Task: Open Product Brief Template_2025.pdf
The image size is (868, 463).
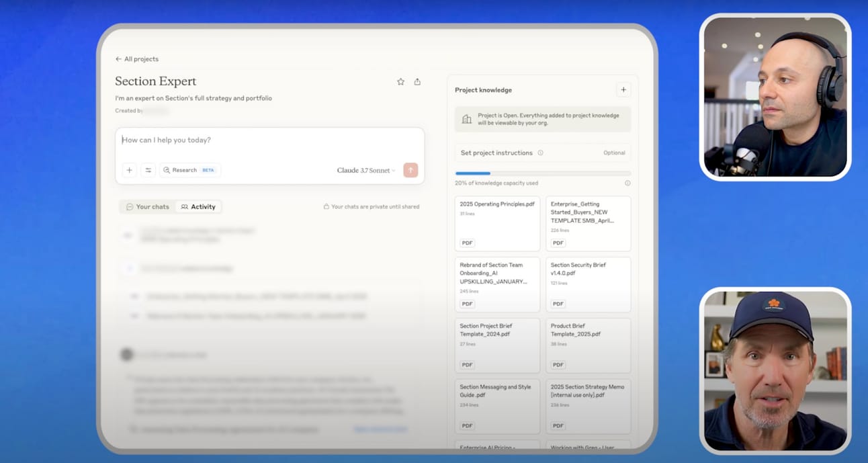Action: pyautogui.click(x=588, y=345)
